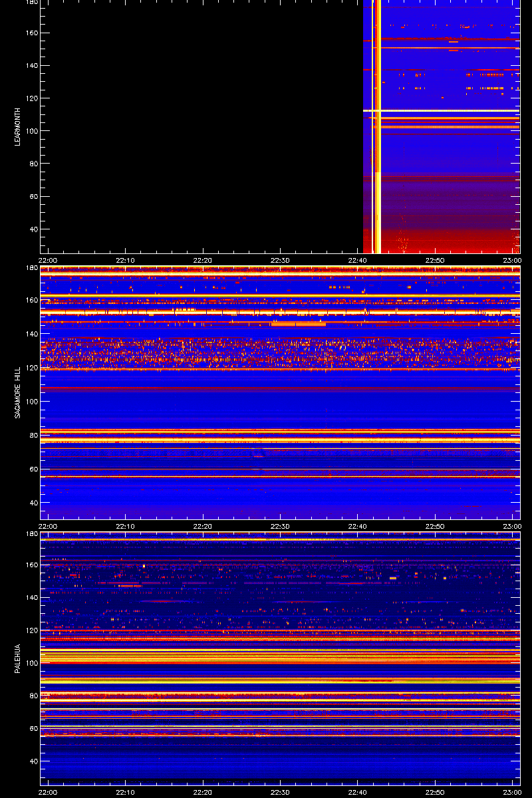Screen dimensions: 532x798
Task: Click 22:50 time label under Learmonth panel
Action: click(435, 260)
